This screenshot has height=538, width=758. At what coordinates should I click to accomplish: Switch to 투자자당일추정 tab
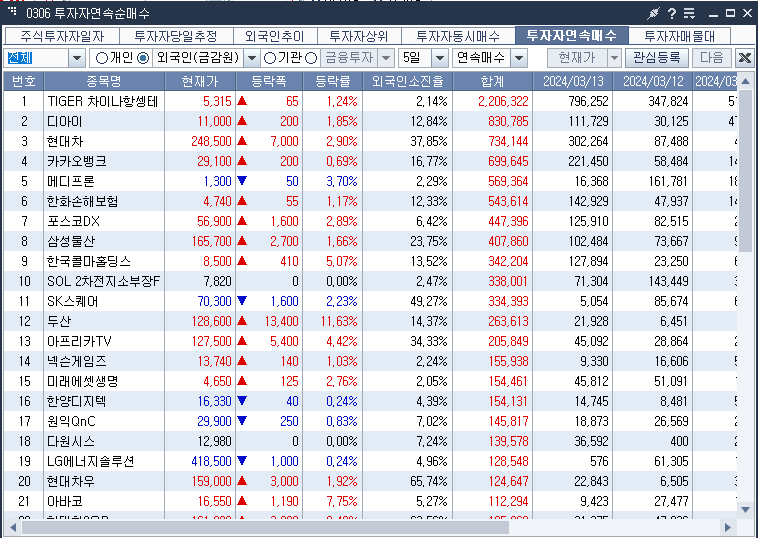(x=176, y=36)
